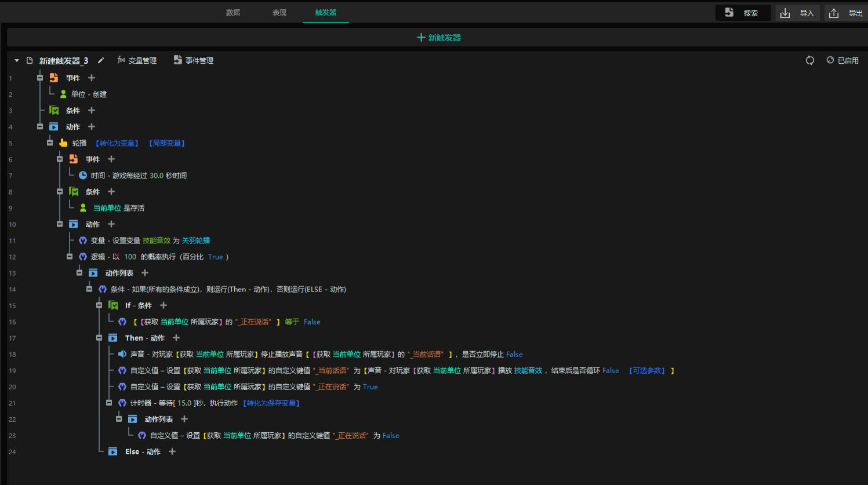Edit the 15.0 seconds wait value
The image size is (868, 485).
[184, 403]
